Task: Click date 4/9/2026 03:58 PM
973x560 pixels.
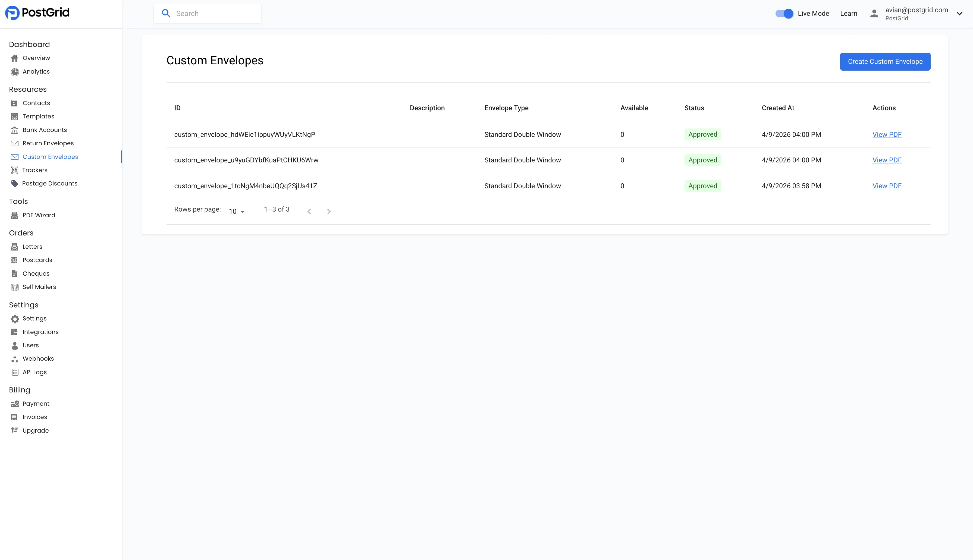Action: pyautogui.click(x=791, y=186)
